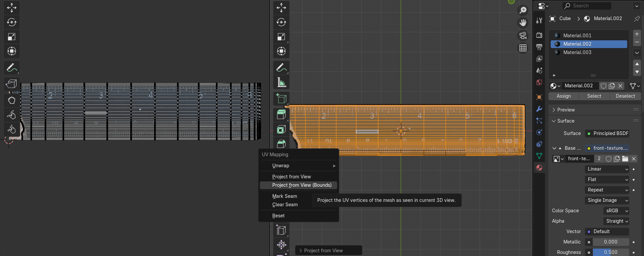Toggle fake user shield for Material.002

point(603,86)
